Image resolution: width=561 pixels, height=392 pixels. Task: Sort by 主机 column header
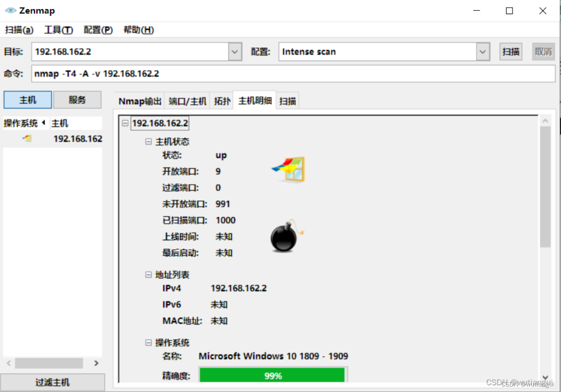75,123
